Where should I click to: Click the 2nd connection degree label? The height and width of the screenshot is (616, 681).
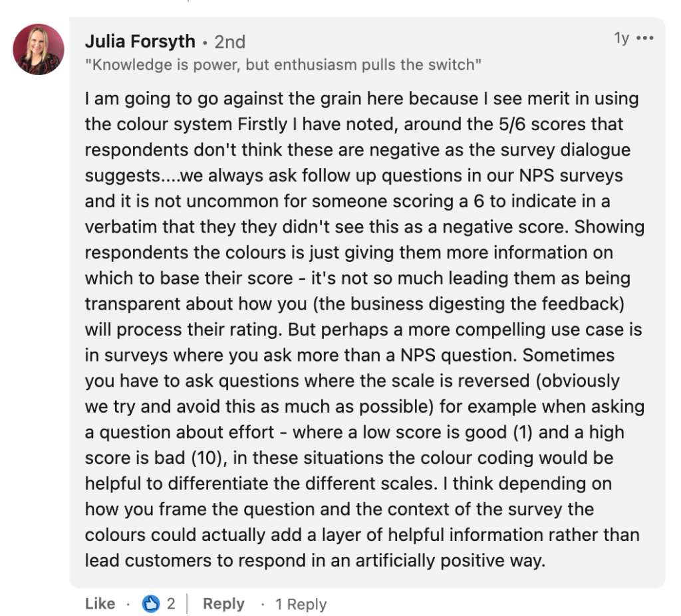tap(229, 41)
